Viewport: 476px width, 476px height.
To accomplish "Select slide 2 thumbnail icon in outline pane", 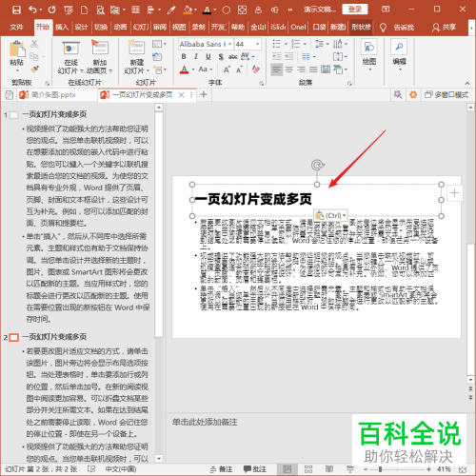I will [x=14, y=337].
